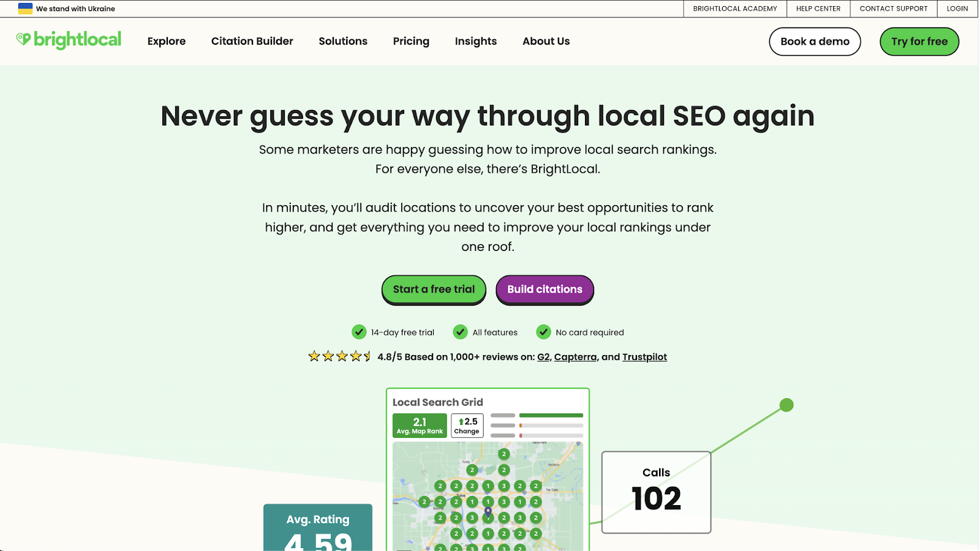Click the Local Search Grid map thumbnail
Viewport: 980px width, 551px height.
pos(488,497)
